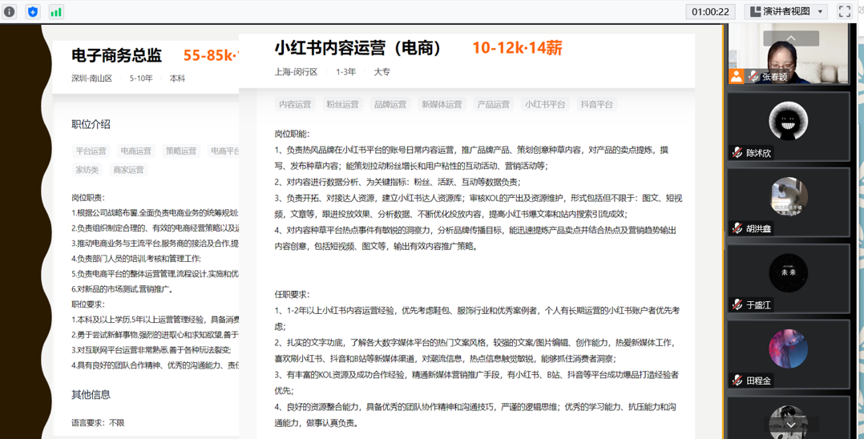Click the participant name 陈沭欣
The height and width of the screenshot is (439, 868).
pos(758,153)
